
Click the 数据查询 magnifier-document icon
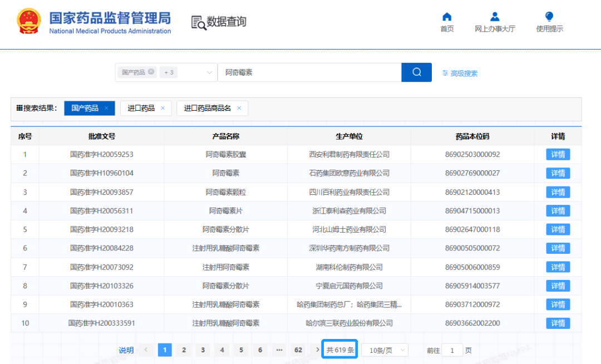coord(198,23)
